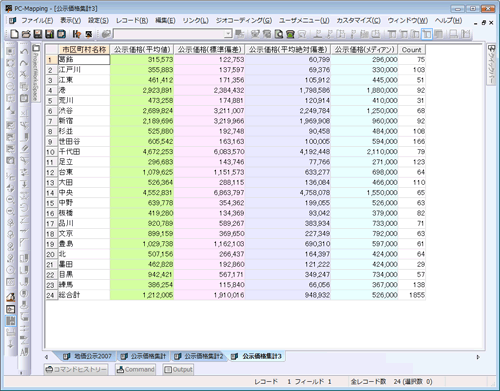Click the 2,110,000 median cell

(365, 152)
